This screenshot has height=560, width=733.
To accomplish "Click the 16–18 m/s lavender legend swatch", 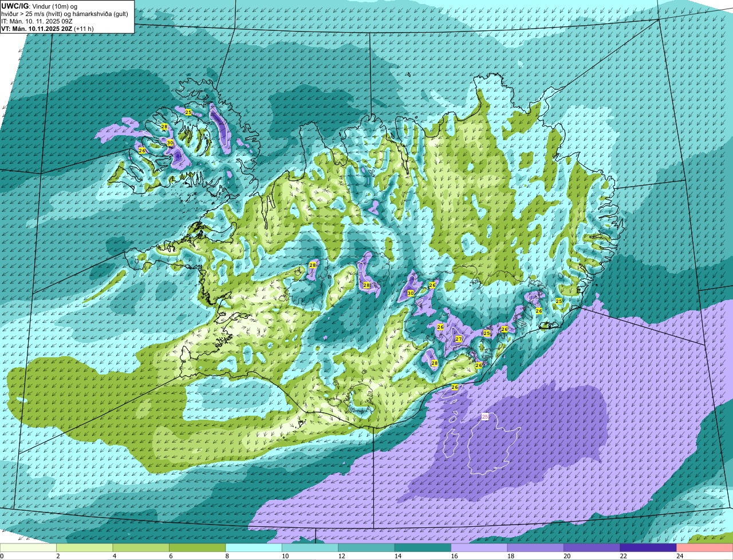I will 480,547.
